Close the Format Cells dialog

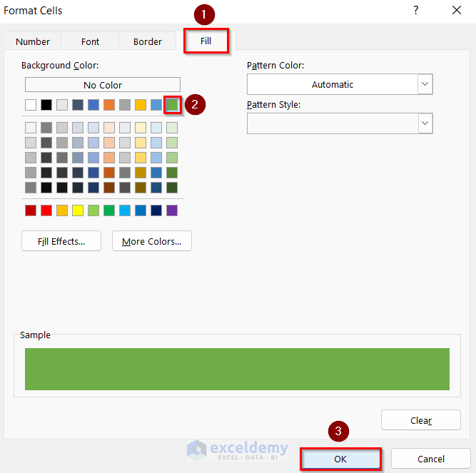pyautogui.click(x=457, y=10)
